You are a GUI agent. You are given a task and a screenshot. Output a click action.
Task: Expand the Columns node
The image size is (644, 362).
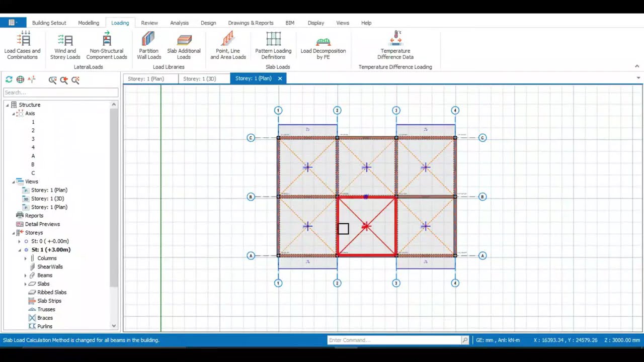(x=26, y=258)
